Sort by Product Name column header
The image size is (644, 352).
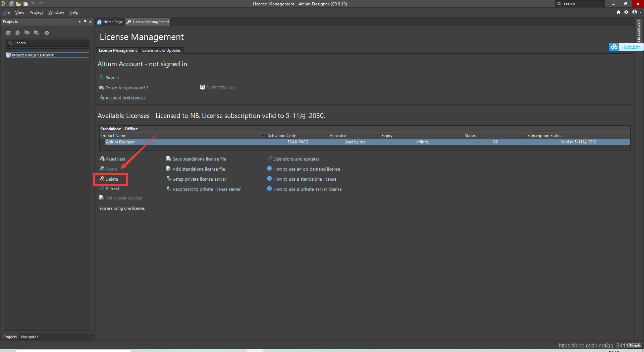coord(182,136)
